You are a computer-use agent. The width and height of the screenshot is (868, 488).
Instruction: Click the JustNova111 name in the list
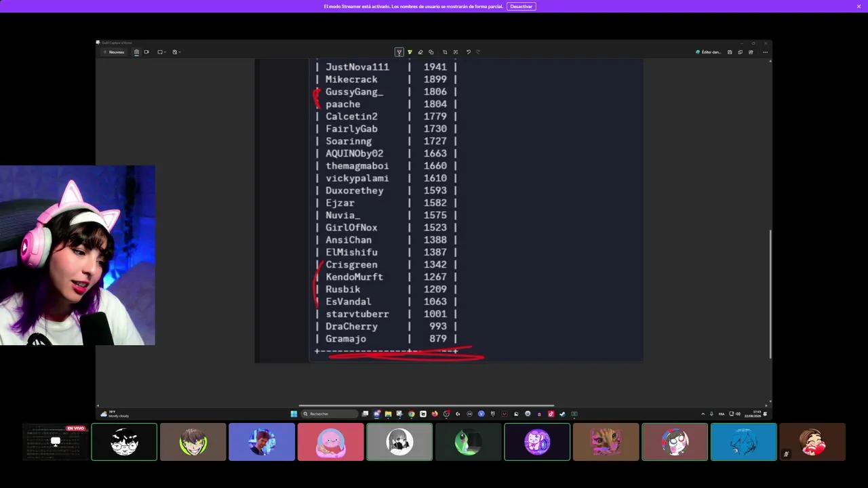tap(357, 67)
